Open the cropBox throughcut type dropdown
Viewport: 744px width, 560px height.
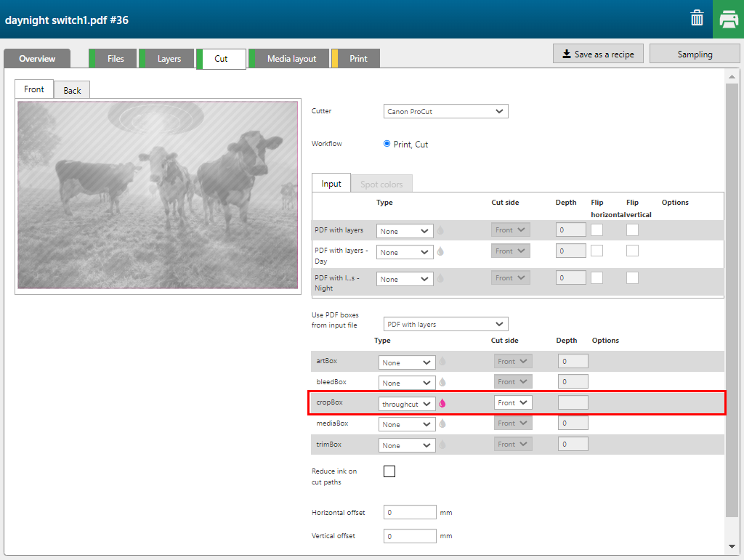(407, 403)
